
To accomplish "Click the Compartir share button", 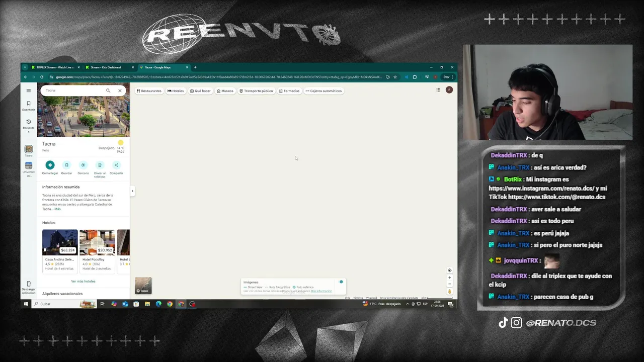I will [x=116, y=167].
